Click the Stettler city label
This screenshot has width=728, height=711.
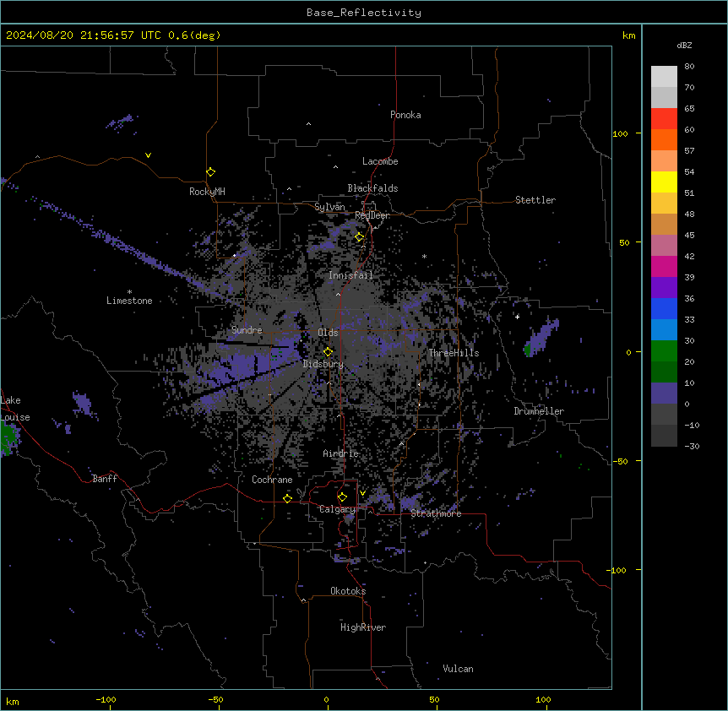tap(535, 200)
